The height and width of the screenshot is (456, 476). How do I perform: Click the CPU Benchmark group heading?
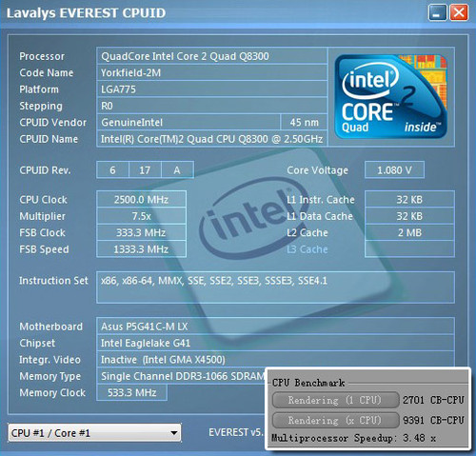pyautogui.click(x=308, y=383)
